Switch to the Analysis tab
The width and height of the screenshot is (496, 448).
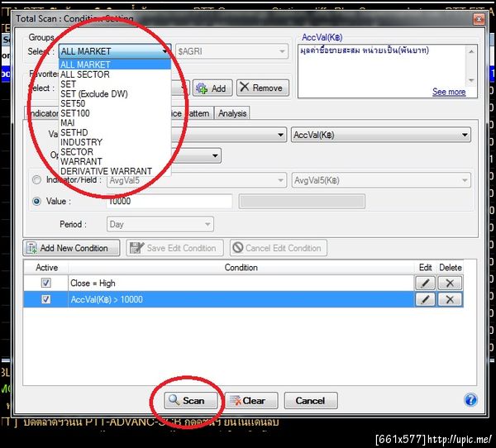pyautogui.click(x=232, y=113)
